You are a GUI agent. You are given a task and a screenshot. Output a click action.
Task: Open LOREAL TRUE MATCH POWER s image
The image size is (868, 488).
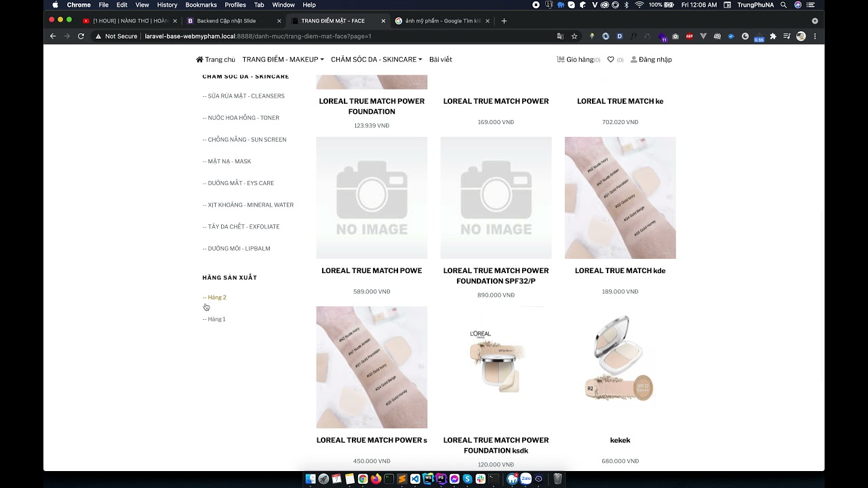click(x=372, y=367)
